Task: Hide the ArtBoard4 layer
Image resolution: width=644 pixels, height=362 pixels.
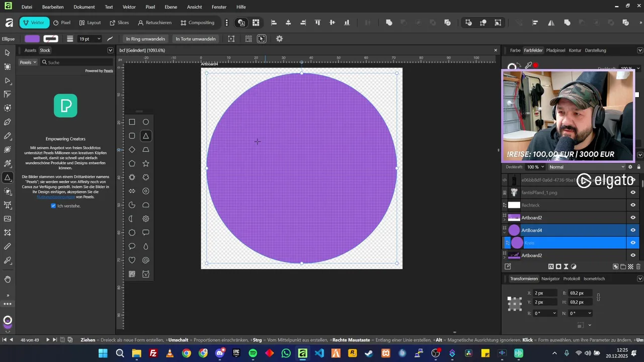Action: click(x=633, y=230)
